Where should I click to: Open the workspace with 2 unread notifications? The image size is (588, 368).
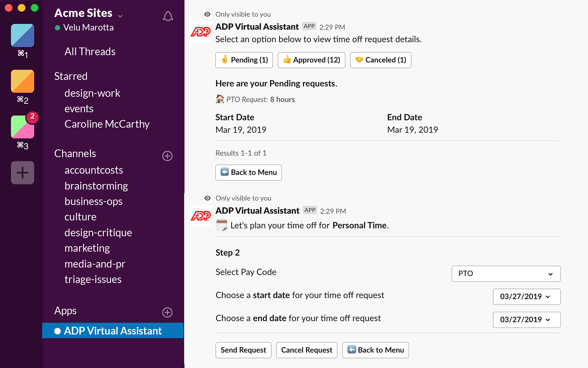pyautogui.click(x=22, y=127)
